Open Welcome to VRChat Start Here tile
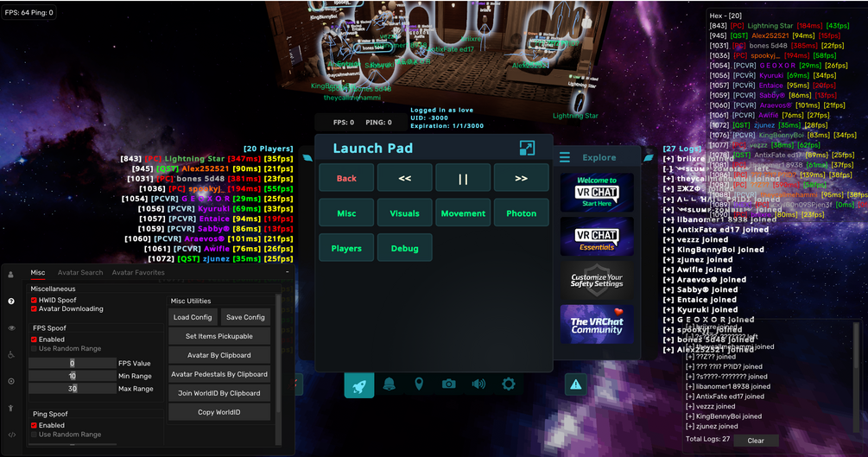The image size is (868, 457). (597, 193)
